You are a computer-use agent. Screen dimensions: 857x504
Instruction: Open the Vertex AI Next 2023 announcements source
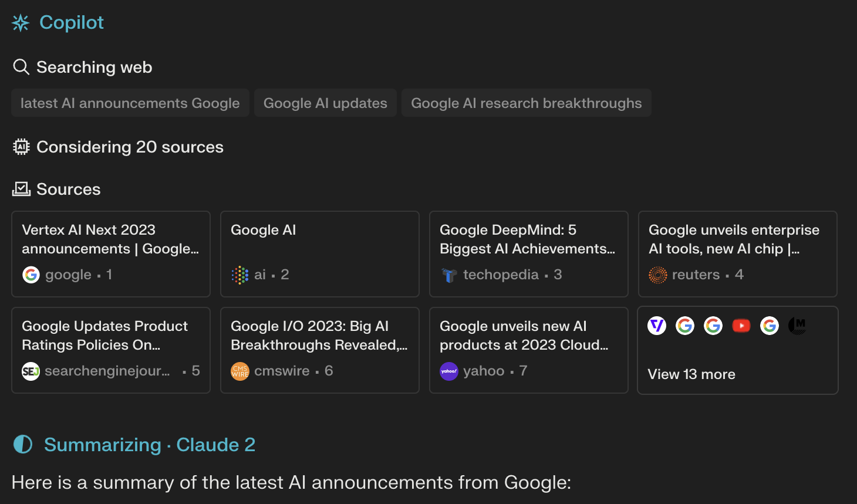tap(111, 254)
